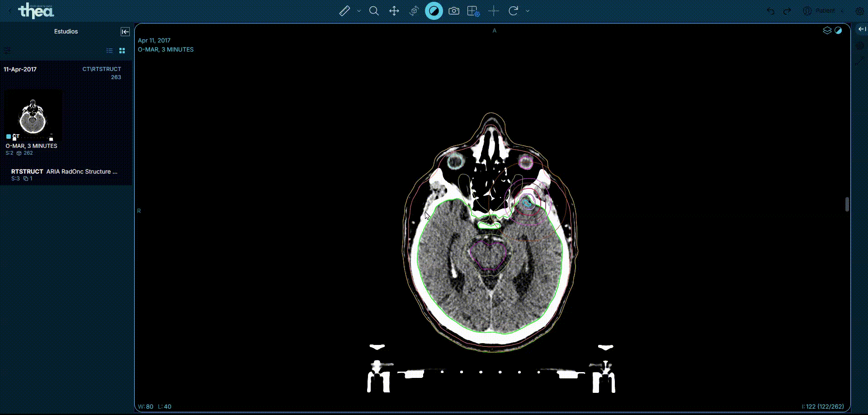Expand the Patient info chevron

pyautogui.click(x=842, y=10)
